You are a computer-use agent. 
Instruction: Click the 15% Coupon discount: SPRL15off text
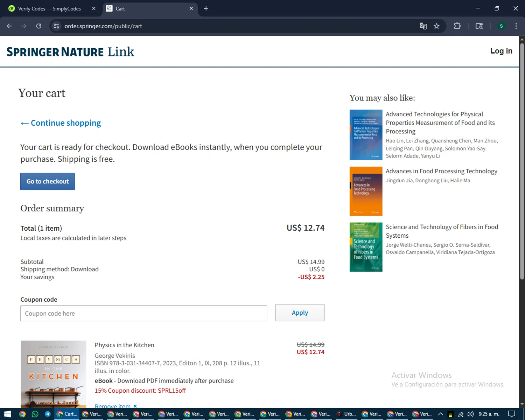(140, 391)
